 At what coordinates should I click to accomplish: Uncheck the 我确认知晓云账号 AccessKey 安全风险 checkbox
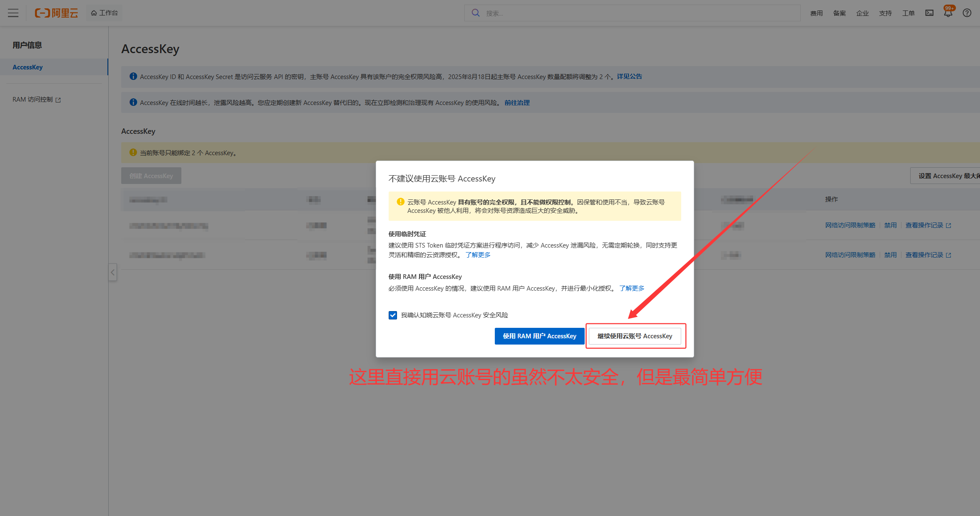click(393, 315)
